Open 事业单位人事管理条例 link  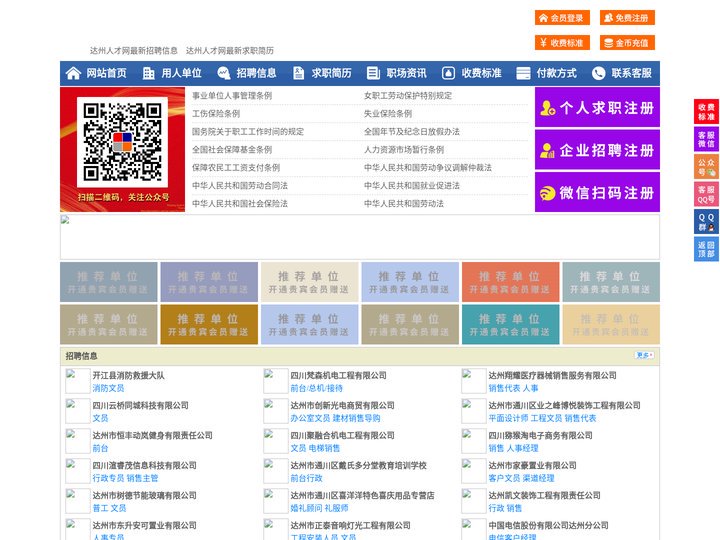(232, 96)
